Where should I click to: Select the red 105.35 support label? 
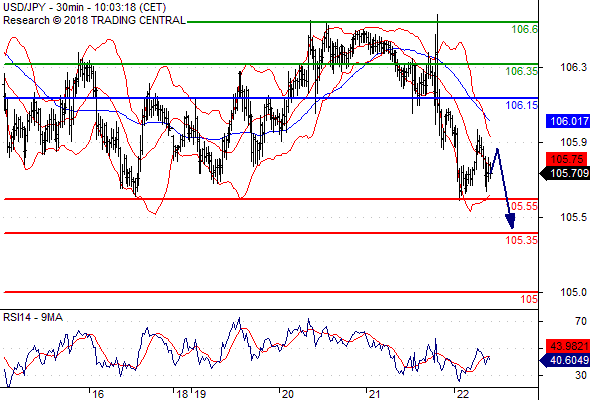coord(522,240)
